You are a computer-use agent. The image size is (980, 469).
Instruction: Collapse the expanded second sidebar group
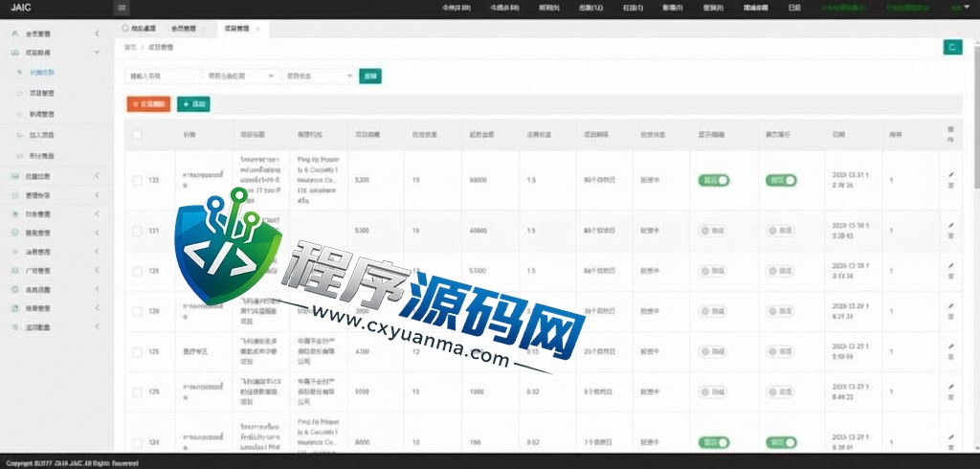97,53
